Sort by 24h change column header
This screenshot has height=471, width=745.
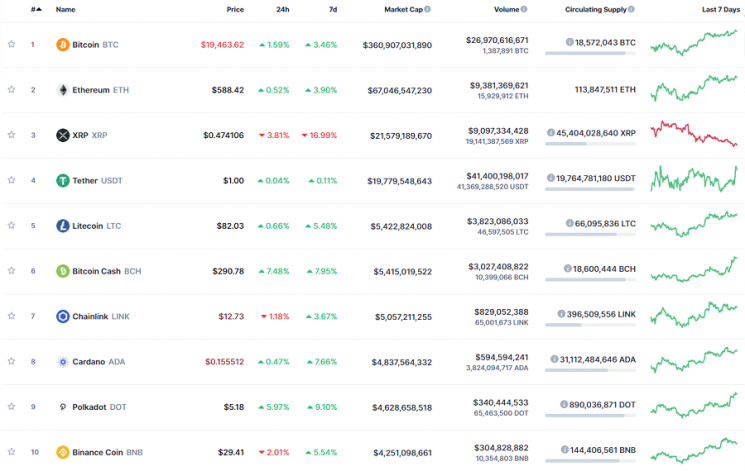click(283, 10)
